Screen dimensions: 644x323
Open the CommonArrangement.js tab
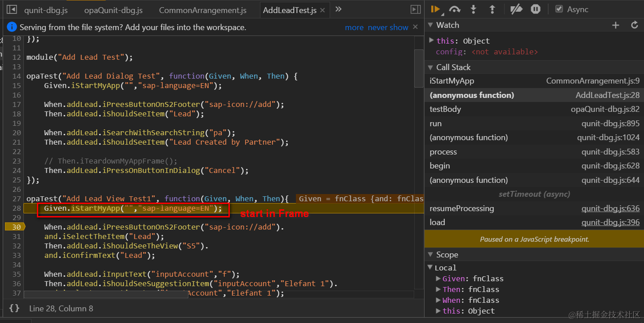[203, 10]
